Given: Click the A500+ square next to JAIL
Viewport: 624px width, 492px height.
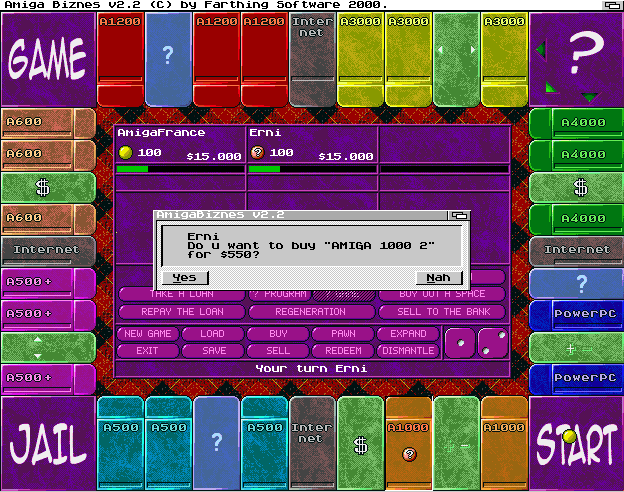Looking at the screenshot, I should tap(49, 379).
